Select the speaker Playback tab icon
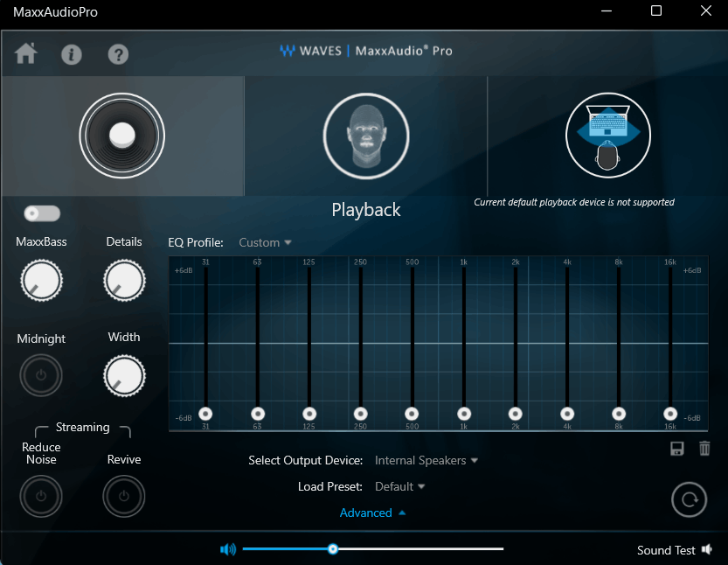The image size is (728, 565). (x=122, y=136)
